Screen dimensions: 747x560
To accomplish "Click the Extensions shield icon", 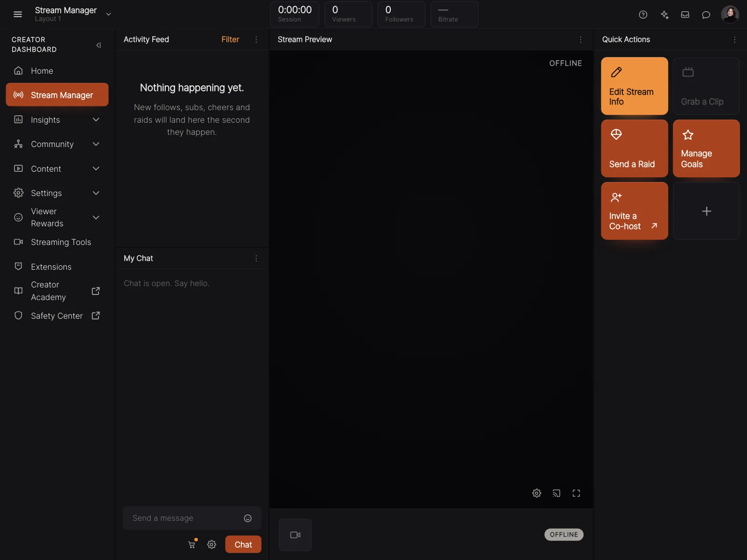I will 18,266.
